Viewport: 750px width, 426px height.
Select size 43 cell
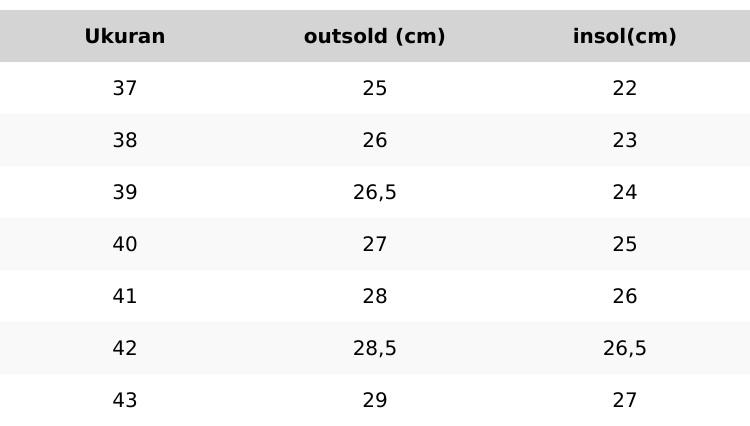[125, 401]
